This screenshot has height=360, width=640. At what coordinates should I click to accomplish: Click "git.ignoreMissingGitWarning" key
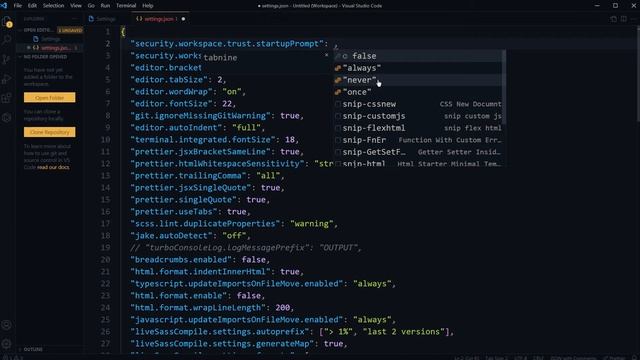point(200,116)
